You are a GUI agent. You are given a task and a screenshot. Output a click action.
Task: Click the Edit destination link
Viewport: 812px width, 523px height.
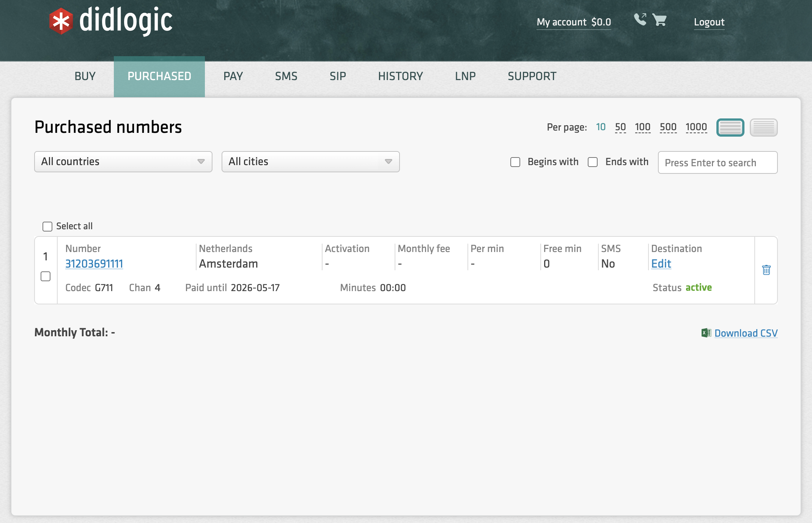pos(661,264)
